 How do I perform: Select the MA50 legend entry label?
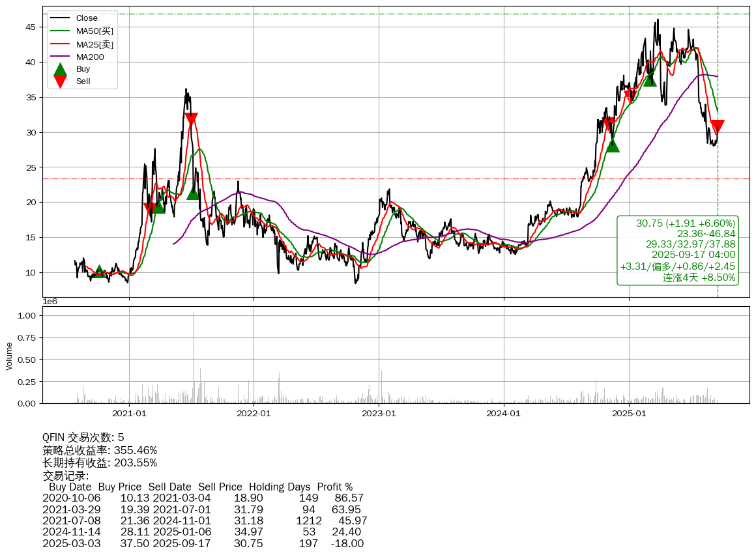point(94,31)
